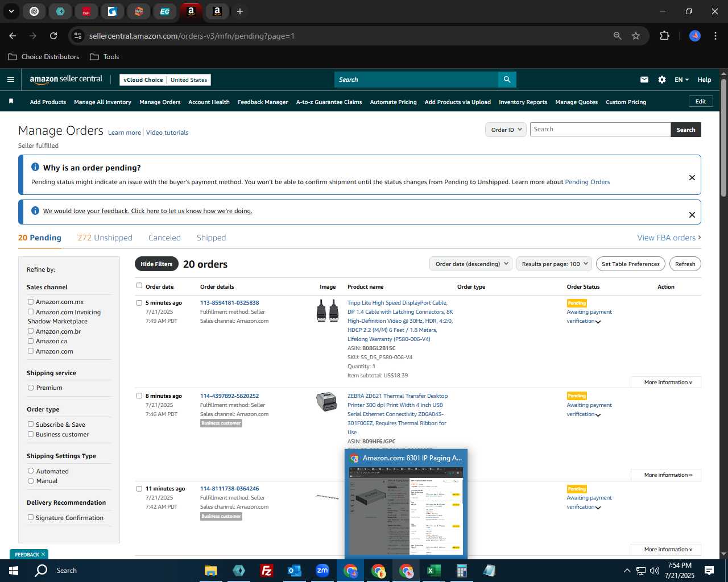Click the teal search magnifier button
This screenshot has height=582, width=728.
pos(507,80)
